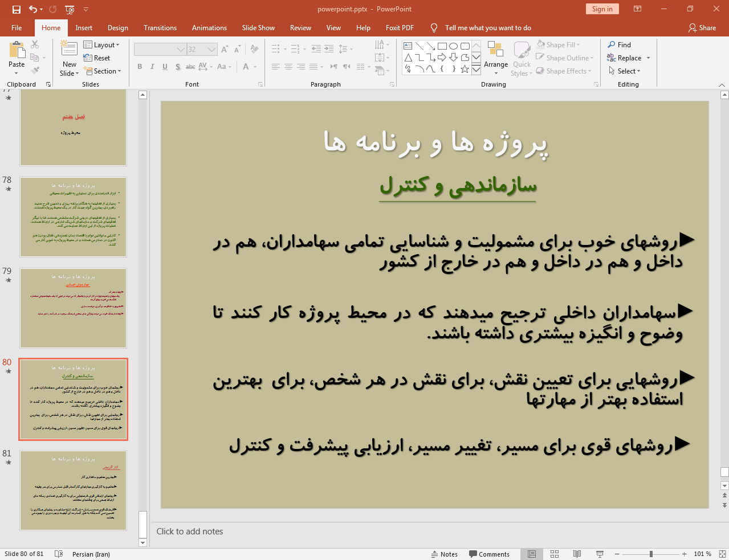This screenshot has width=729, height=560.
Task: Choose the arrow line shape
Action: pos(431,46)
